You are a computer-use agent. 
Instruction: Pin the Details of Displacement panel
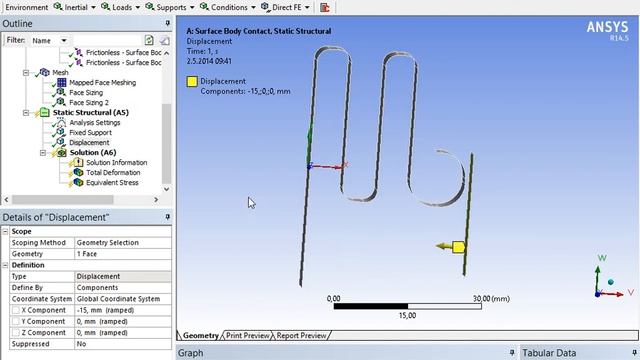coord(167,217)
